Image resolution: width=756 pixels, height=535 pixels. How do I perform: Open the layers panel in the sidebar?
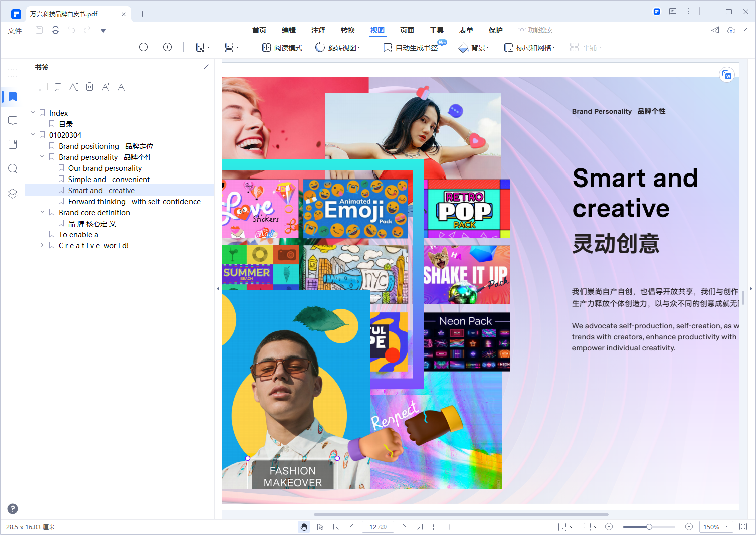tap(12, 193)
